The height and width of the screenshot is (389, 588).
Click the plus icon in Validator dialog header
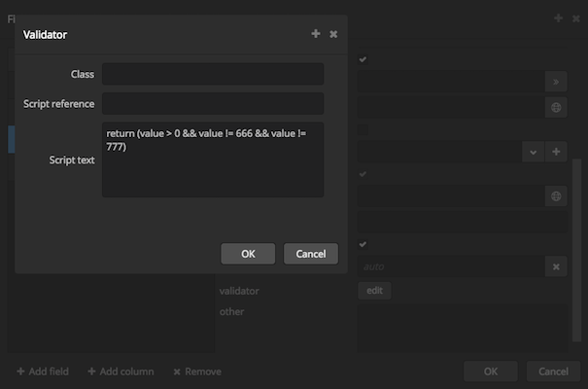[316, 34]
